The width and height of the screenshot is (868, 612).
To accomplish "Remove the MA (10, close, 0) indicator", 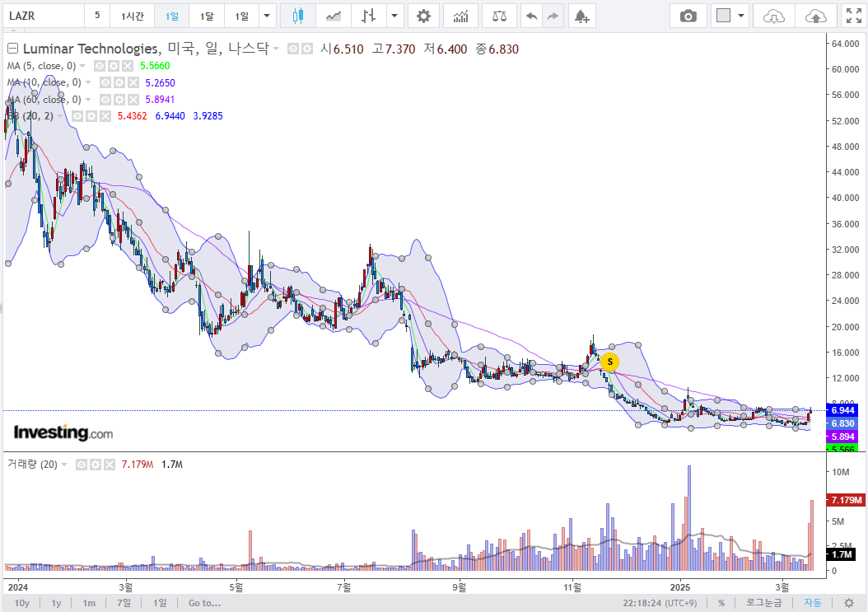I will tap(133, 82).
